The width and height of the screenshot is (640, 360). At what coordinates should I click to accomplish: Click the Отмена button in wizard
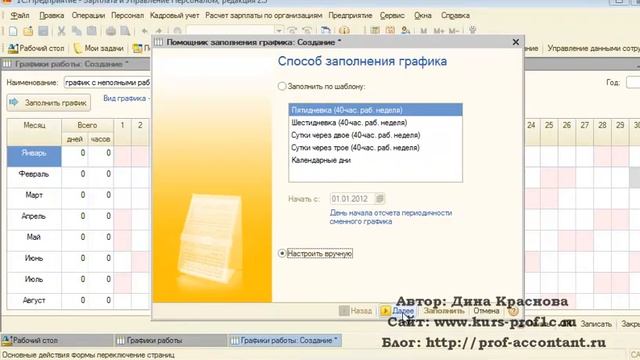[x=486, y=311]
